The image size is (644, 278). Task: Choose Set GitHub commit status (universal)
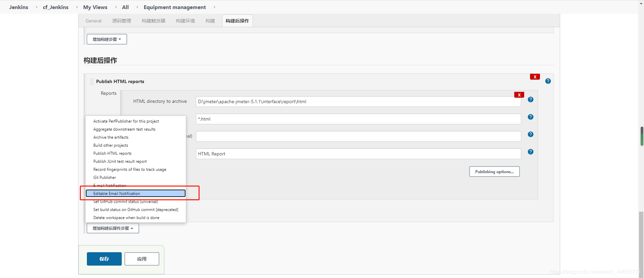136,202
